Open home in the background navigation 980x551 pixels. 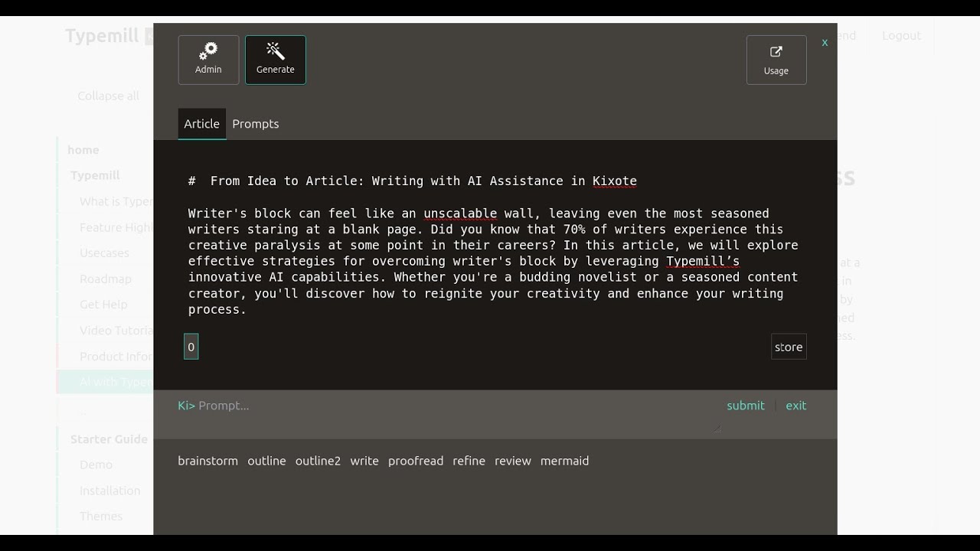coord(83,150)
